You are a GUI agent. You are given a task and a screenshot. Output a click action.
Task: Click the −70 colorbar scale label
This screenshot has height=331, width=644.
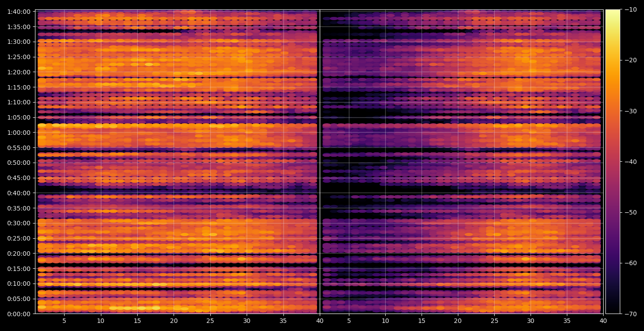pos(630,314)
